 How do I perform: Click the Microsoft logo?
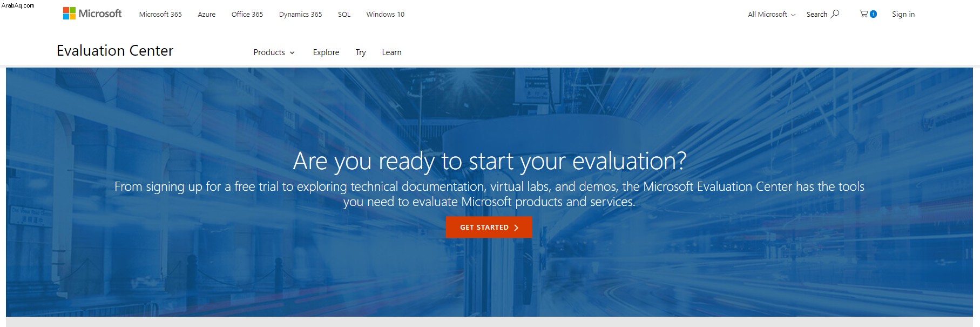[92, 14]
